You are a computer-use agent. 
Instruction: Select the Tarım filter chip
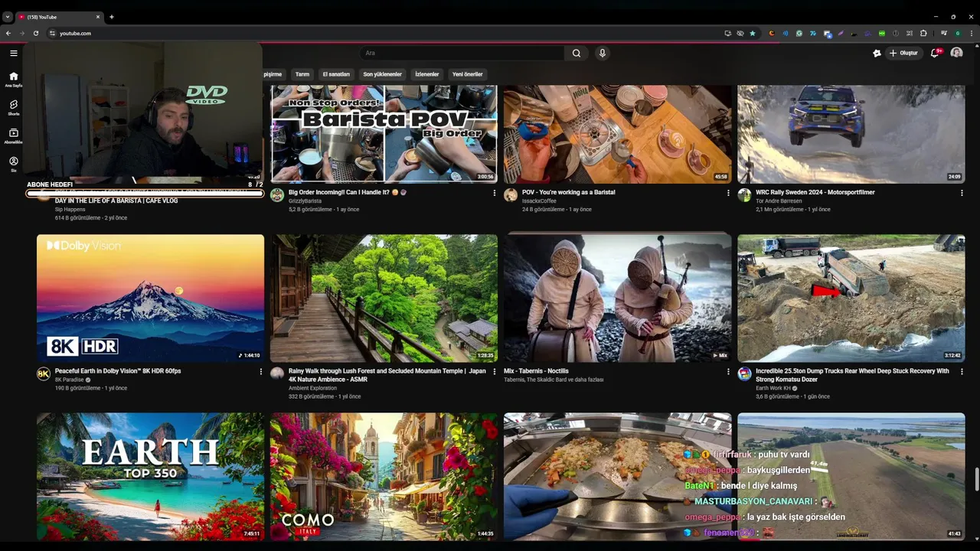(302, 74)
